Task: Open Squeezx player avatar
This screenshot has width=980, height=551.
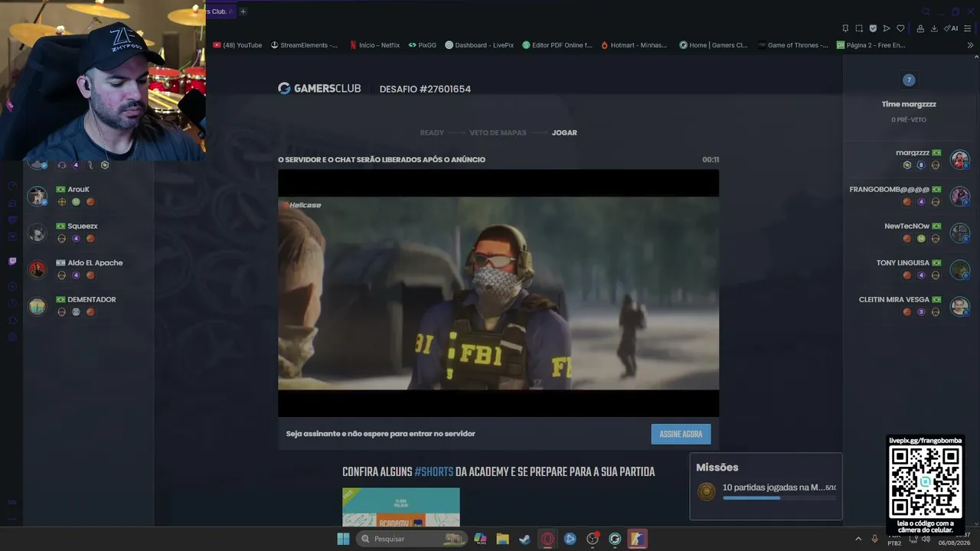Action: 38,233
